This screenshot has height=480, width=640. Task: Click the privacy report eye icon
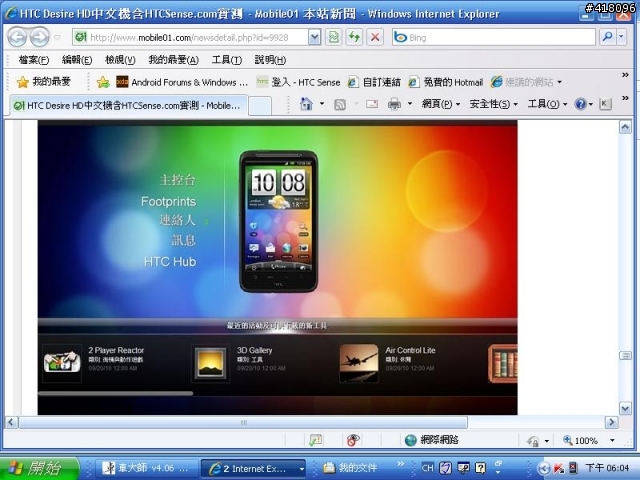(x=353, y=440)
